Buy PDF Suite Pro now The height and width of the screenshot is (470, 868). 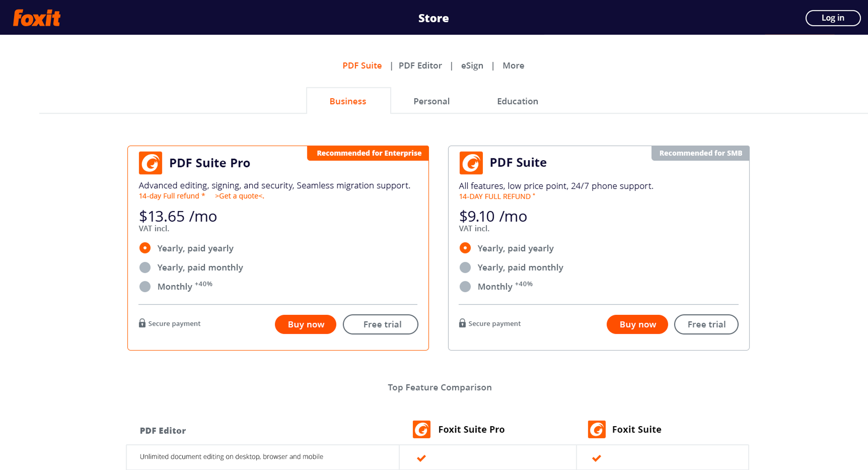tap(306, 324)
